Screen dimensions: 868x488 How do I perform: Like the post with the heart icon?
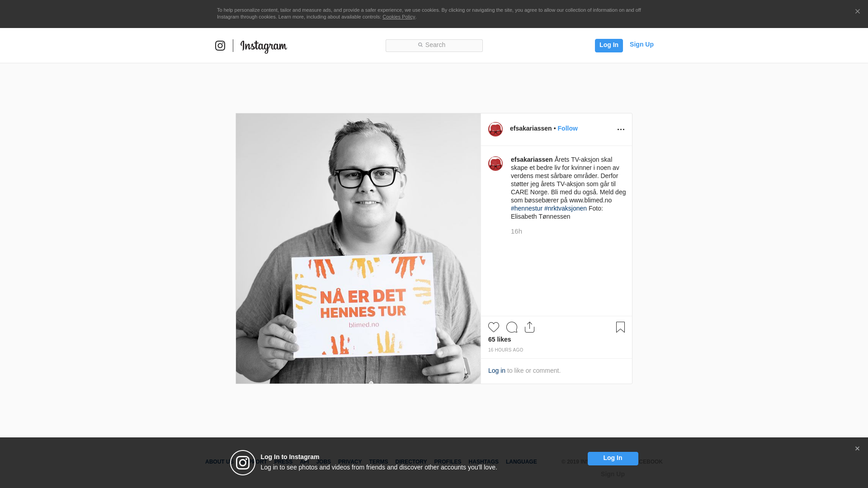pos(494,327)
